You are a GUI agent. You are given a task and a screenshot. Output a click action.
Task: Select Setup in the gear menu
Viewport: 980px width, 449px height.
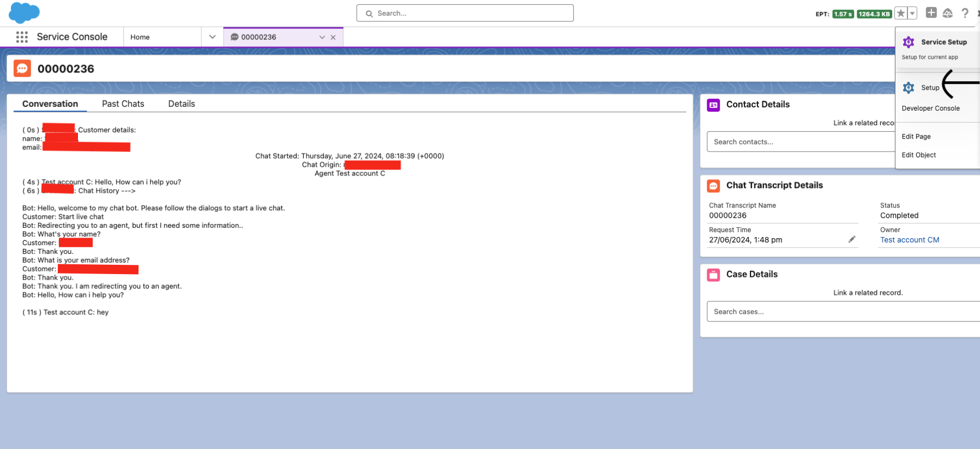tap(930, 88)
